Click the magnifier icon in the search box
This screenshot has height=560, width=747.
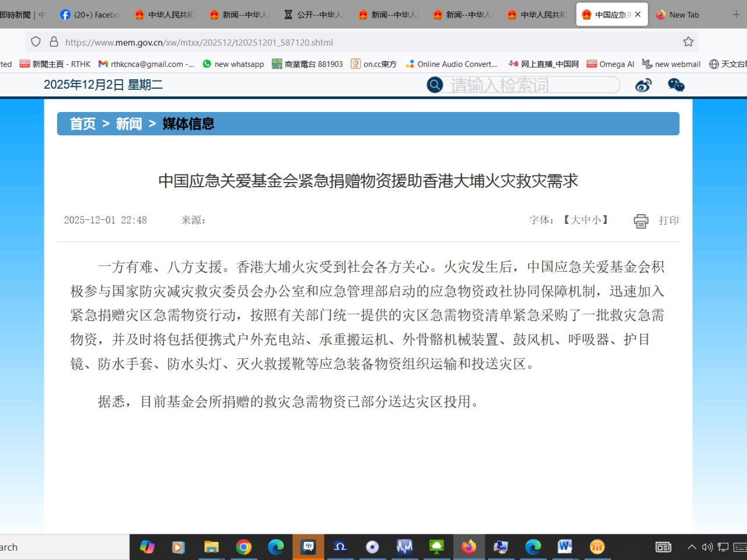[x=434, y=85]
